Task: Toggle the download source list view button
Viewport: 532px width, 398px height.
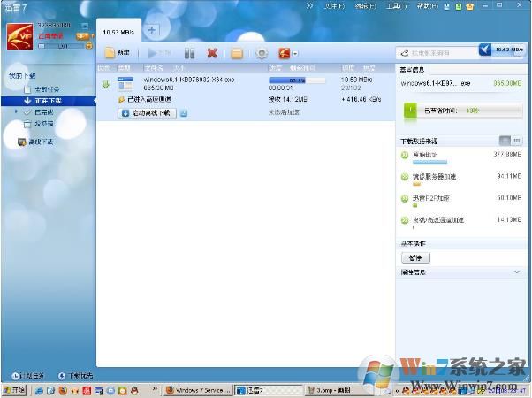Action: [505, 141]
